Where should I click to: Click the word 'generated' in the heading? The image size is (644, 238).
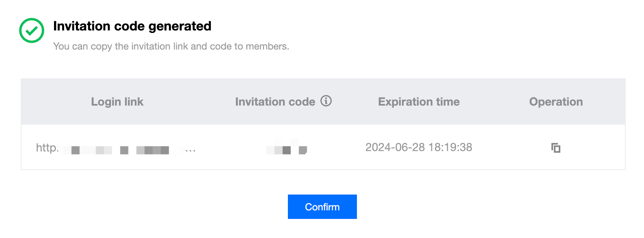(x=180, y=26)
